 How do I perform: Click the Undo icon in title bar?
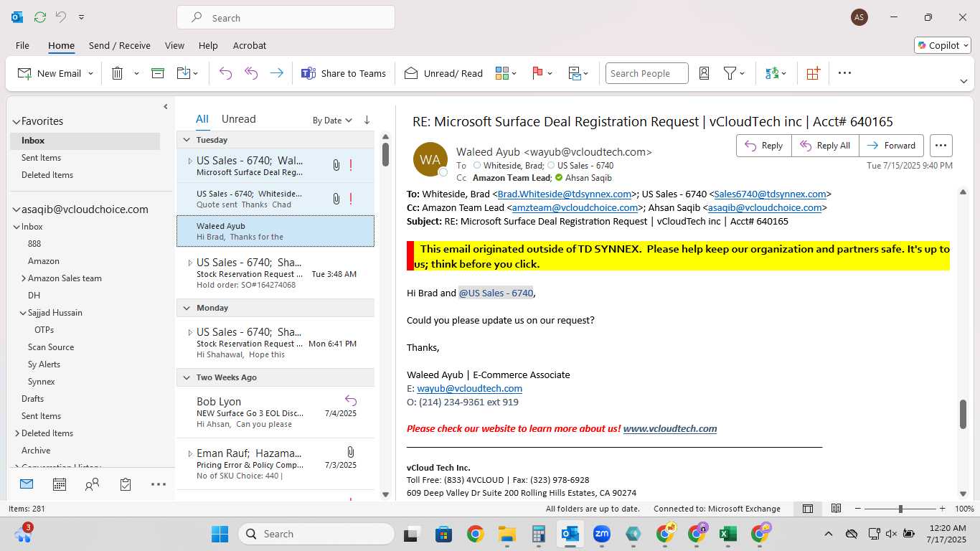click(61, 17)
